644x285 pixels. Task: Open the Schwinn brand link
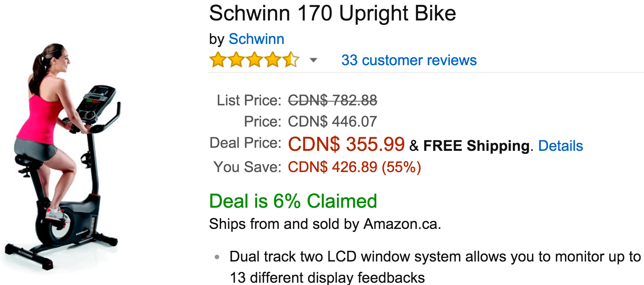256,39
